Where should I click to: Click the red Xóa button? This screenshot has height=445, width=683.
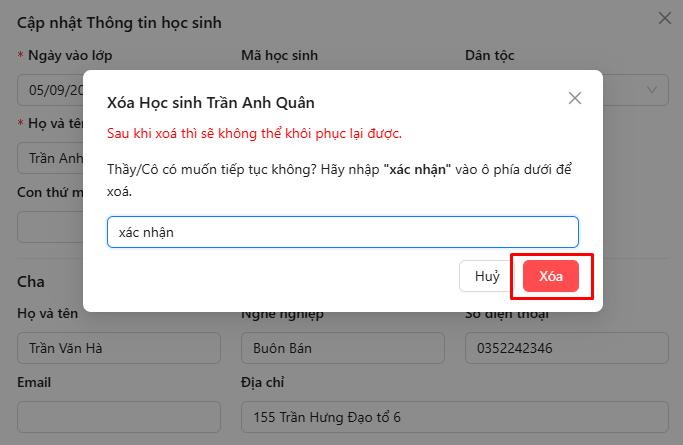coord(551,277)
